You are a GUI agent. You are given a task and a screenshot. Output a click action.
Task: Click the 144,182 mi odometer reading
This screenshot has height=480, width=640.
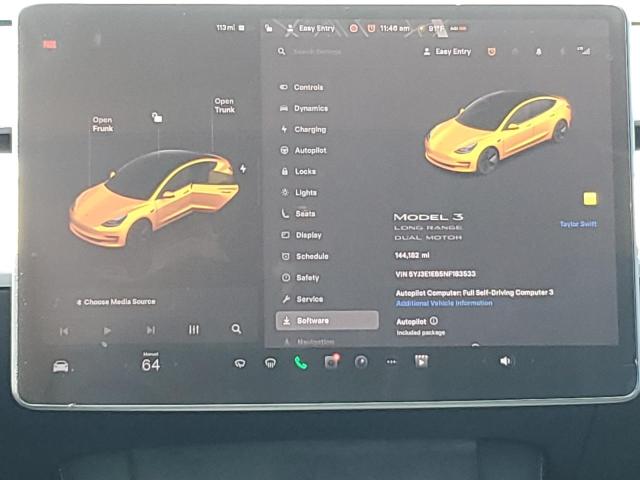coord(412,256)
